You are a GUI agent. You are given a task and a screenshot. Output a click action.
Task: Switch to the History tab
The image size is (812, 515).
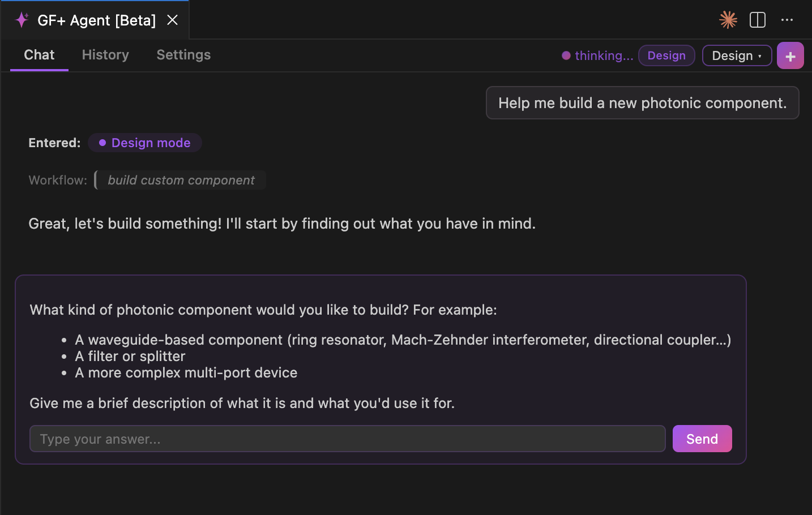point(105,55)
